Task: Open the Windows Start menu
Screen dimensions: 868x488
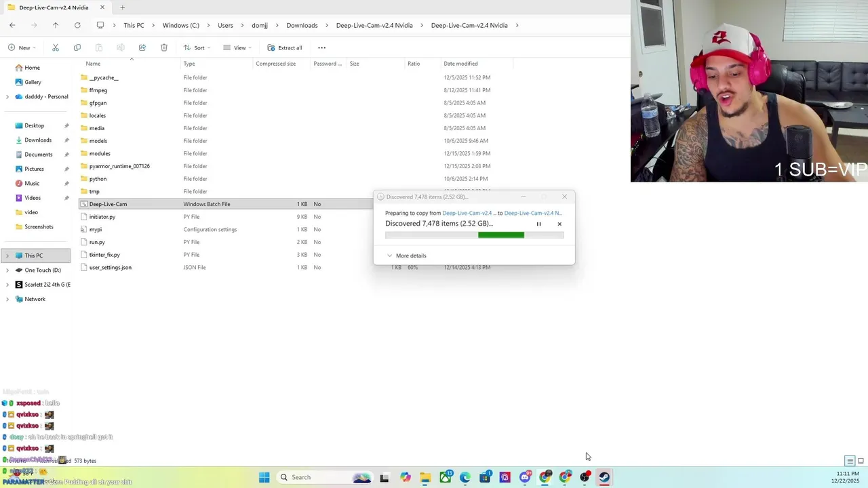Action: click(264, 477)
